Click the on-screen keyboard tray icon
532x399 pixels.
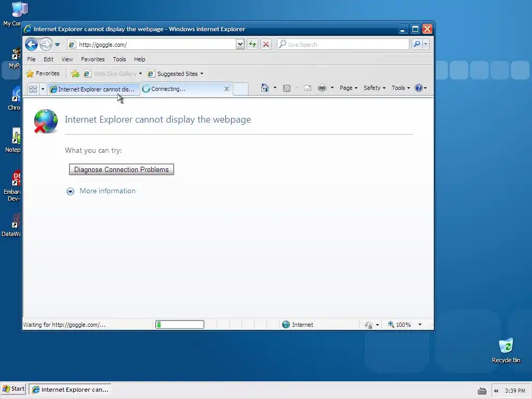[482, 391]
